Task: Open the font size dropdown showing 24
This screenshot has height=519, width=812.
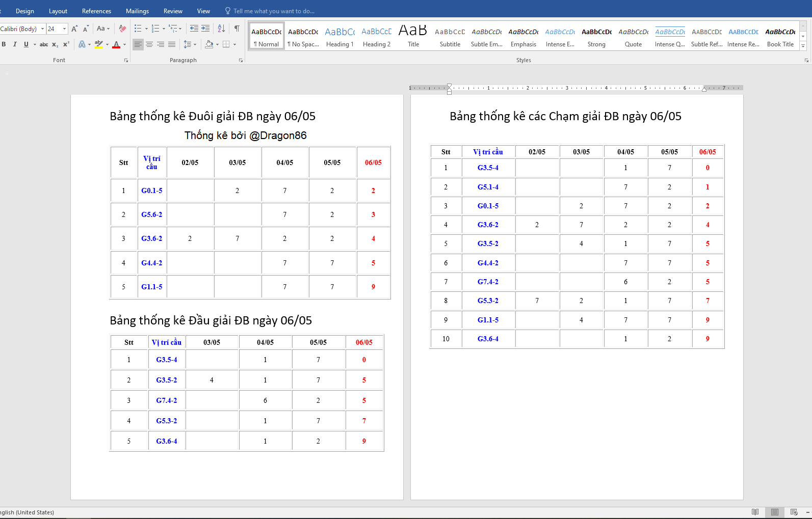Action: pos(64,29)
